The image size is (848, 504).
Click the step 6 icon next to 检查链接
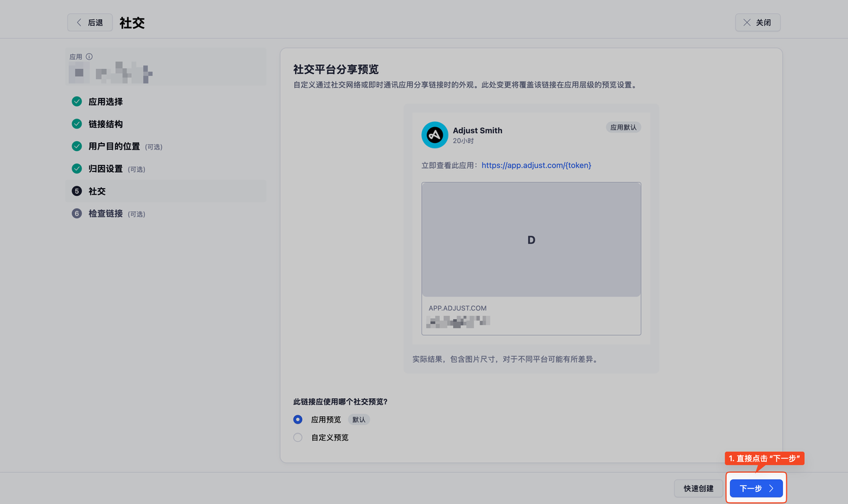pyautogui.click(x=76, y=213)
